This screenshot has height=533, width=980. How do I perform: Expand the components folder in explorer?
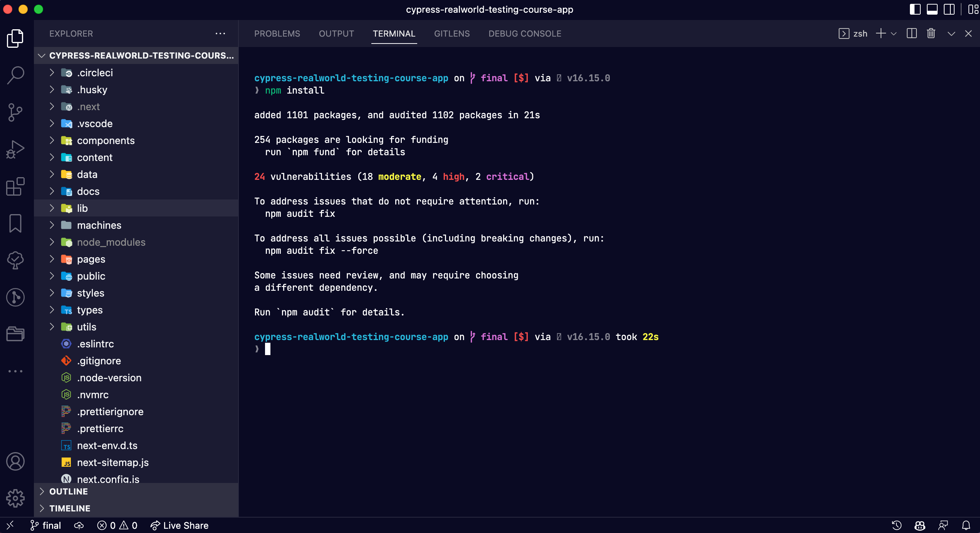coord(52,140)
